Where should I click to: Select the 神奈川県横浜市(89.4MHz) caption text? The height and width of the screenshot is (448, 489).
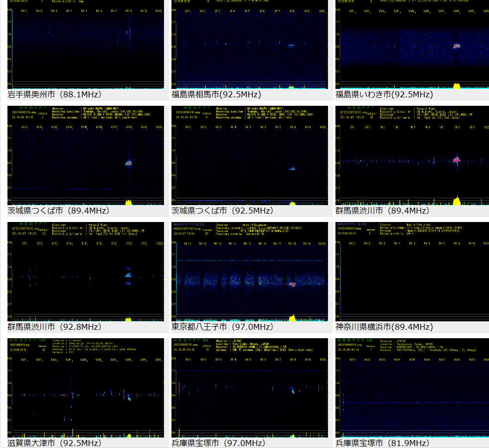(384, 327)
